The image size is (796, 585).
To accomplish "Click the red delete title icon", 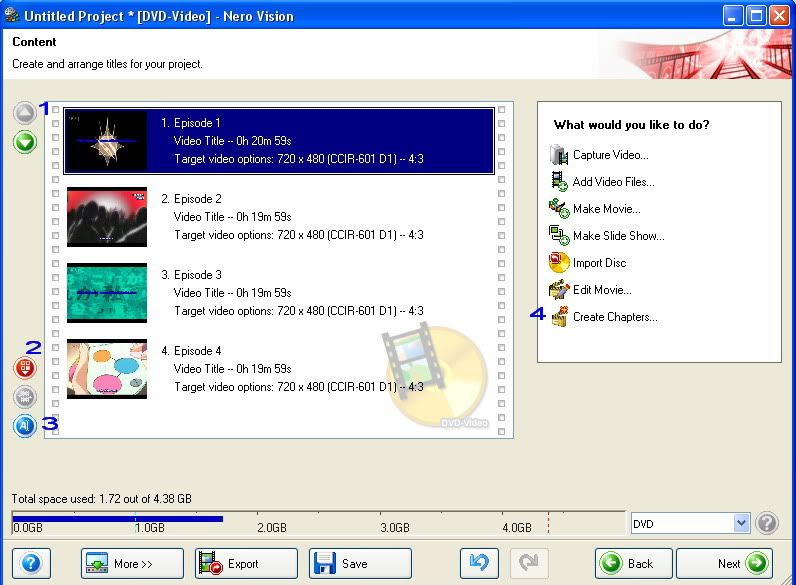I will click(24, 368).
